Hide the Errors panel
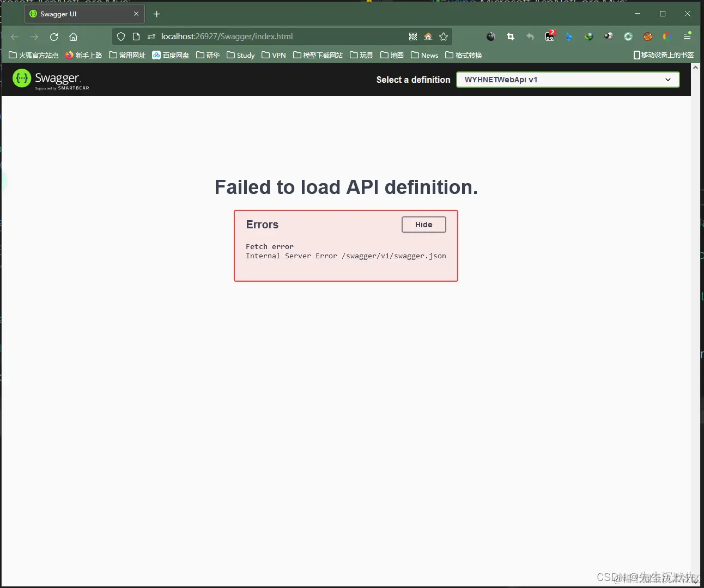 (424, 225)
